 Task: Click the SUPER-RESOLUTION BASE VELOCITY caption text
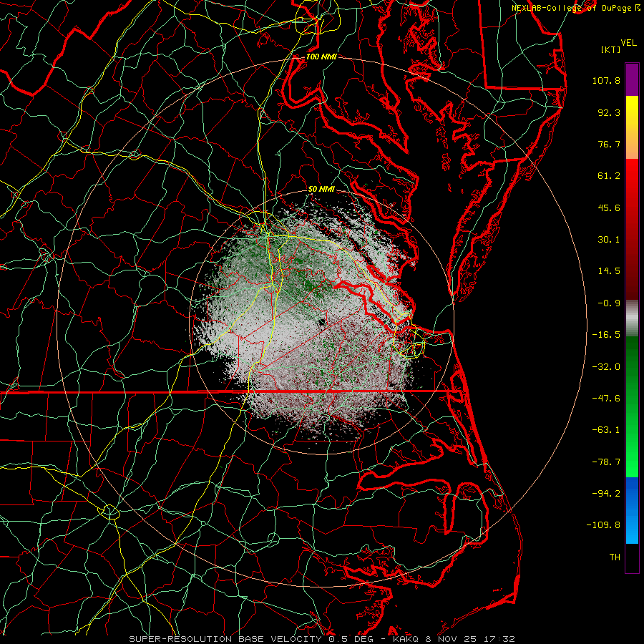coord(226,639)
